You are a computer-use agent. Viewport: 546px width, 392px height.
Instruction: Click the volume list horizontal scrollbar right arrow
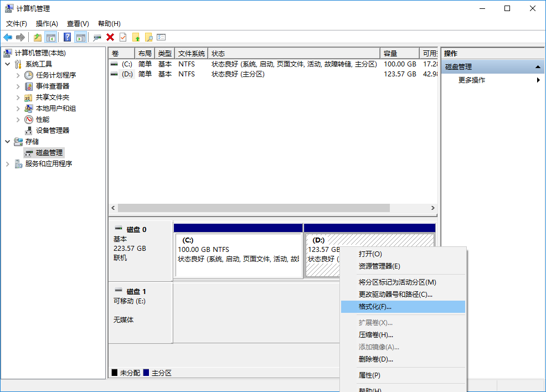click(432, 208)
